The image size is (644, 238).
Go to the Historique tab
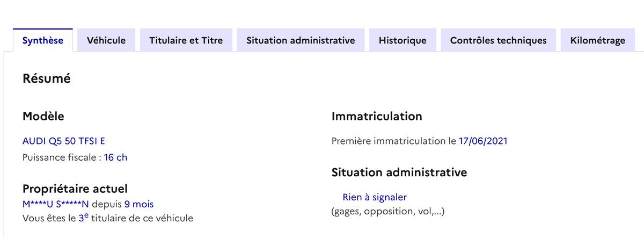point(402,40)
